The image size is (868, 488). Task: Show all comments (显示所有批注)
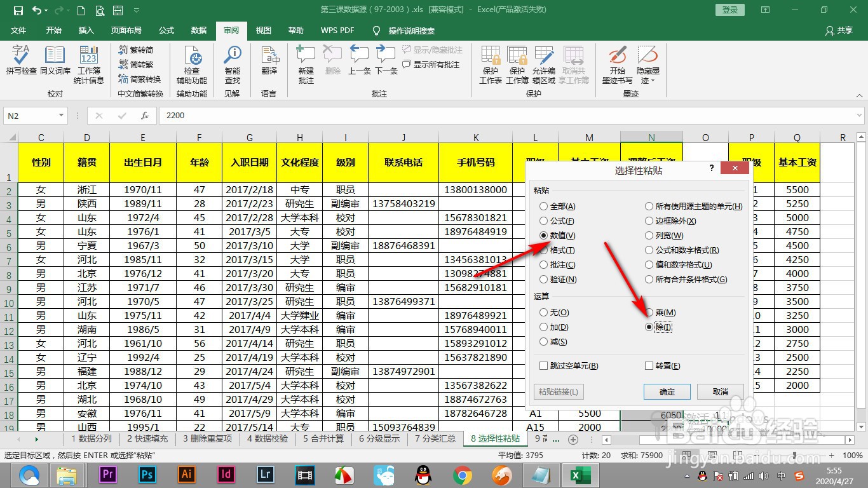tap(431, 64)
